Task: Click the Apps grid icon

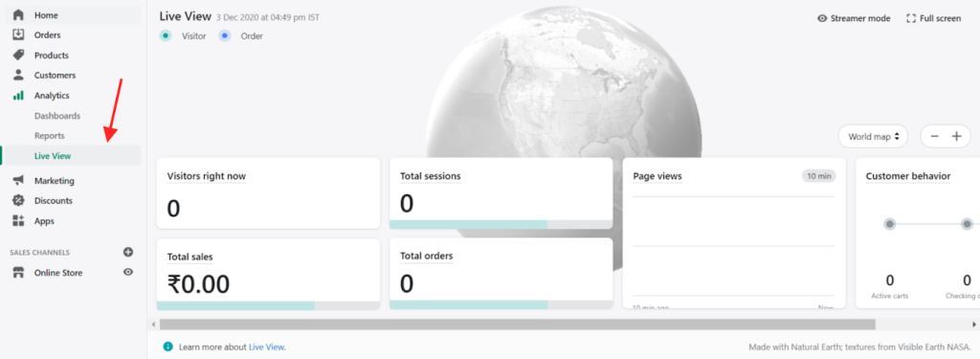Action: tap(18, 221)
